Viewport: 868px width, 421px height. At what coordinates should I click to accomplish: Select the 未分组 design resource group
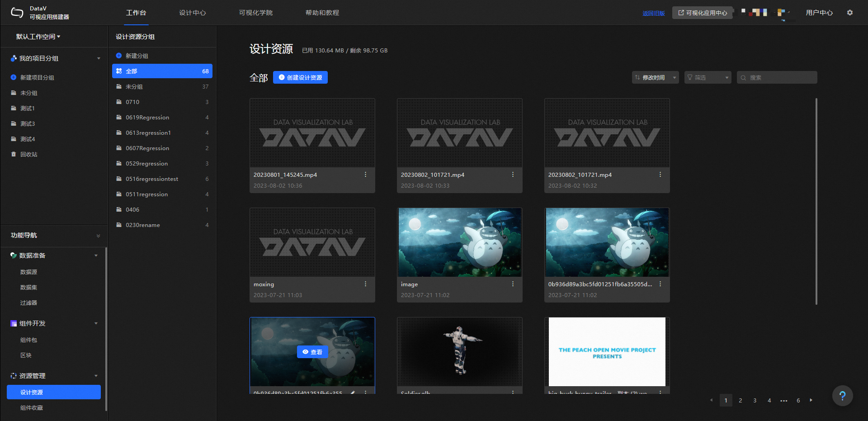[162, 86]
